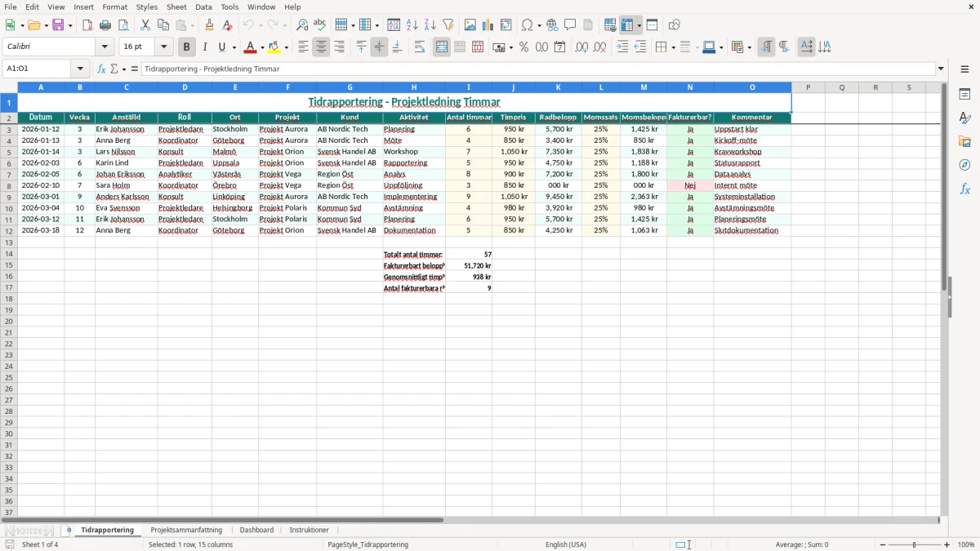Open the Sheet menu
Viewport: 980px width, 551px height.
click(x=176, y=7)
